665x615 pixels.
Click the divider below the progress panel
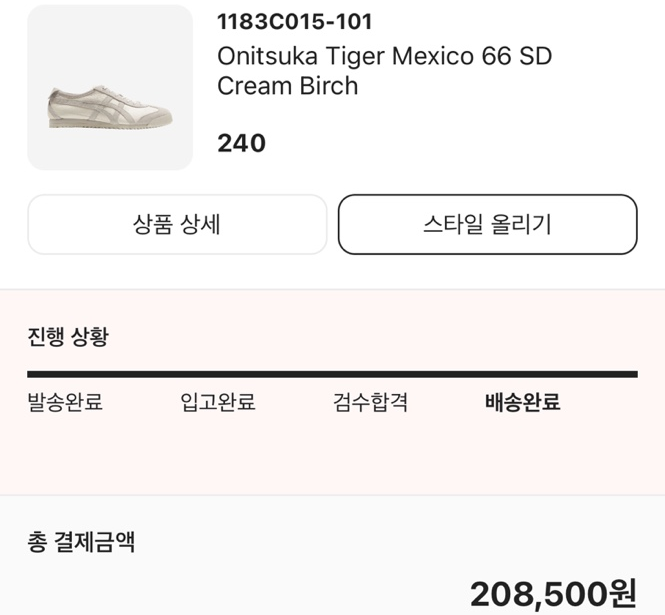click(332, 495)
